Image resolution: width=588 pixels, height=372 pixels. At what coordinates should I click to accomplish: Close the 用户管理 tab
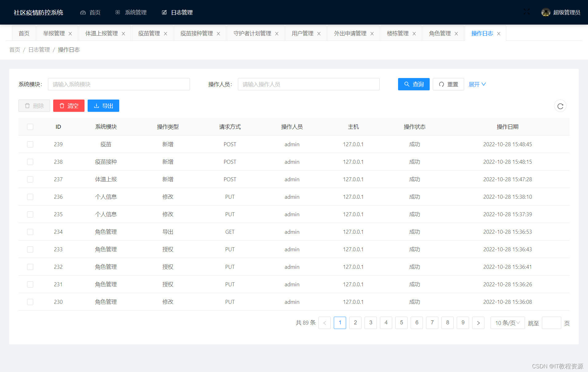pos(319,33)
